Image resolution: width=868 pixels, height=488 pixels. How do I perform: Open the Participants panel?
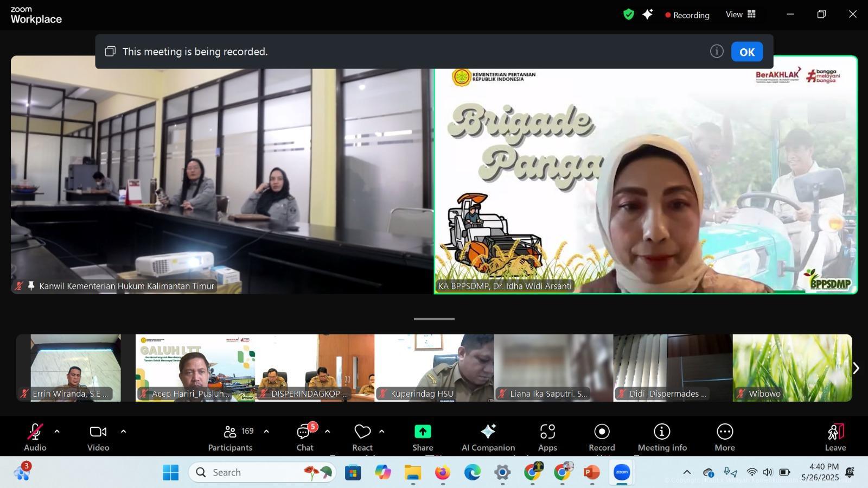pyautogui.click(x=230, y=438)
